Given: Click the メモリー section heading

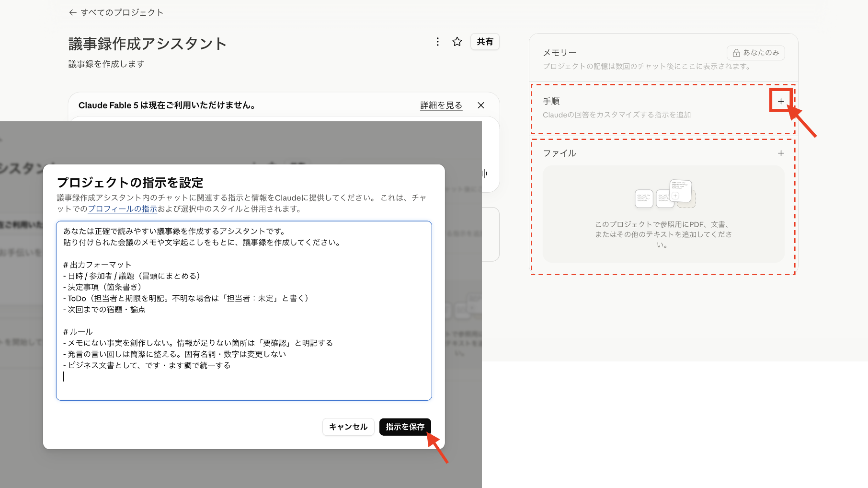Looking at the screenshot, I should click(560, 53).
